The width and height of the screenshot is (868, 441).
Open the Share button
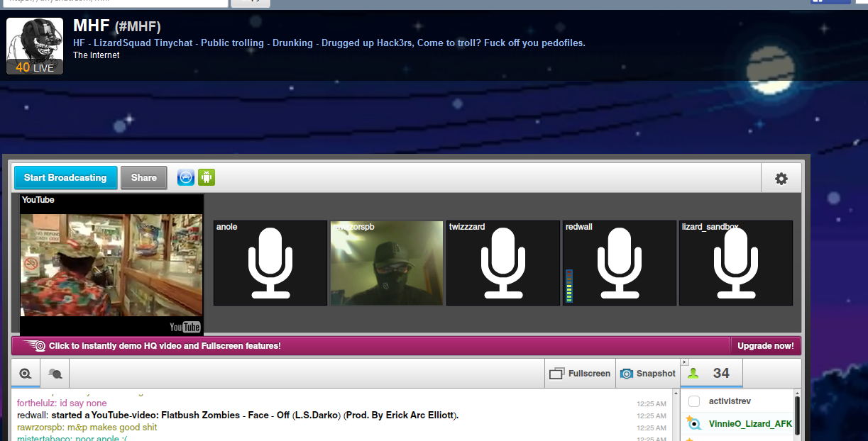tap(143, 177)
